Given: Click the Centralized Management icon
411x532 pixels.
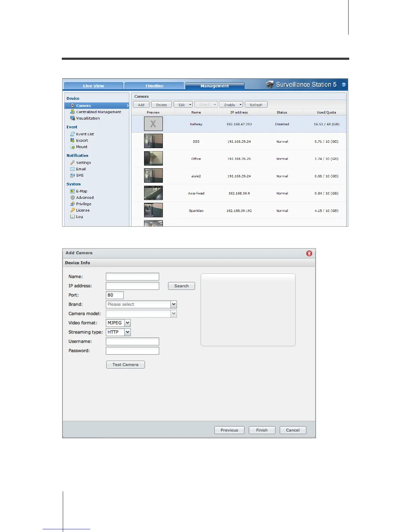Looking at the screenshot, I should 72,112.
